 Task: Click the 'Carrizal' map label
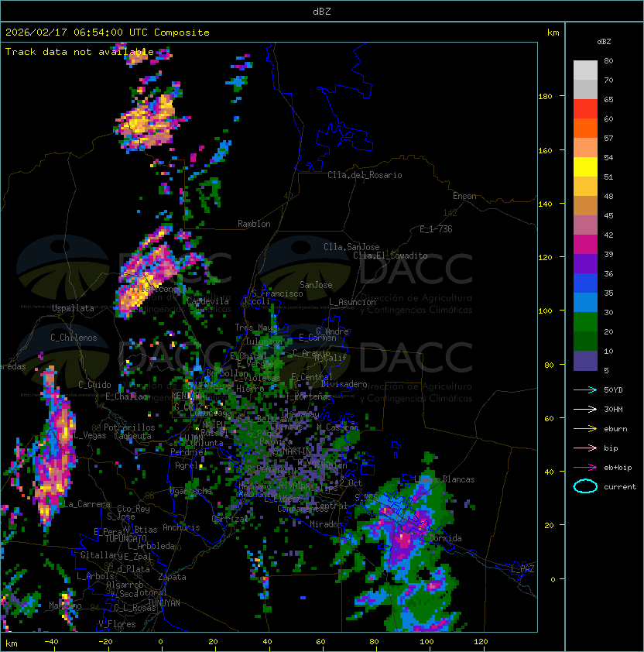pos(230,519)
